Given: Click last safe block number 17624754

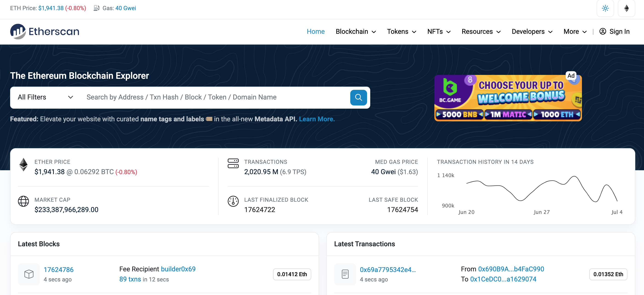Looking at the screenshot, I should 402,210.
